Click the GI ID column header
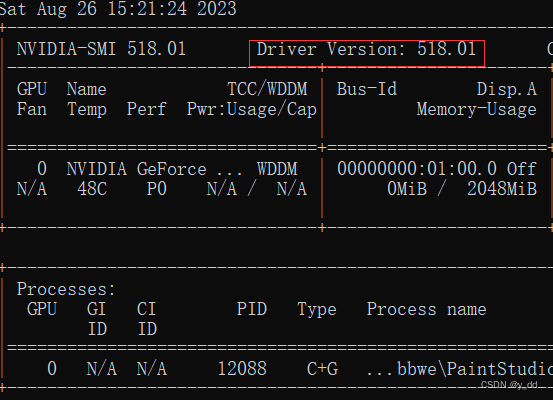This screenshot has height=400, width=553. coord(97,319)
